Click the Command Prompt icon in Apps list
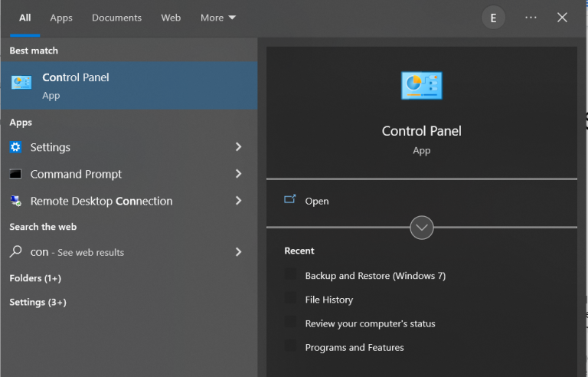 pos(15,174)
